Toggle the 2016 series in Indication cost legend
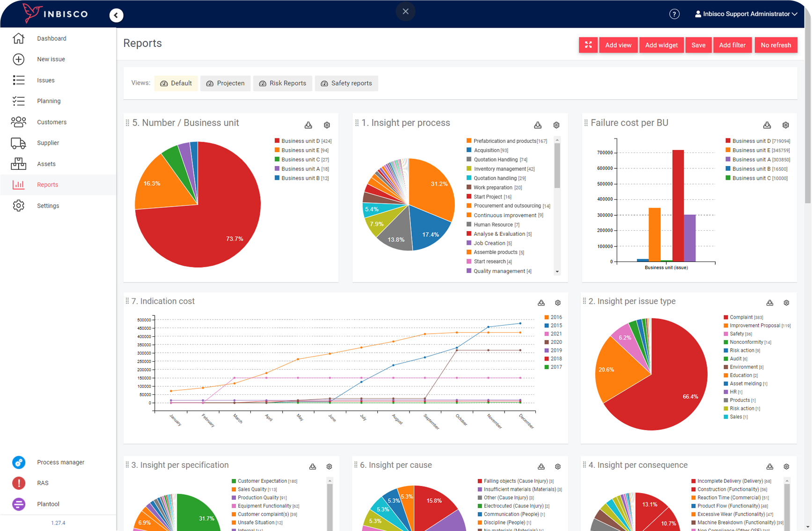This screenshot has height=531, width=812. (553, 317)
